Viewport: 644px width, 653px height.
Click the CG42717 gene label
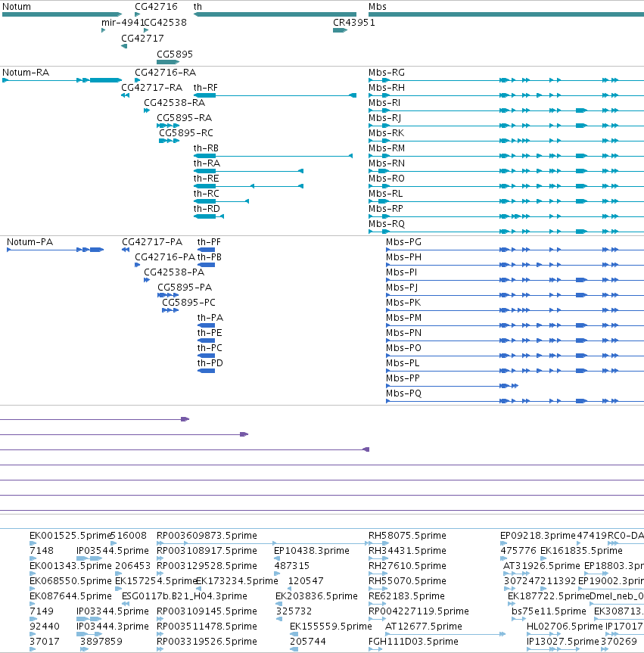(x=142, y=39)
